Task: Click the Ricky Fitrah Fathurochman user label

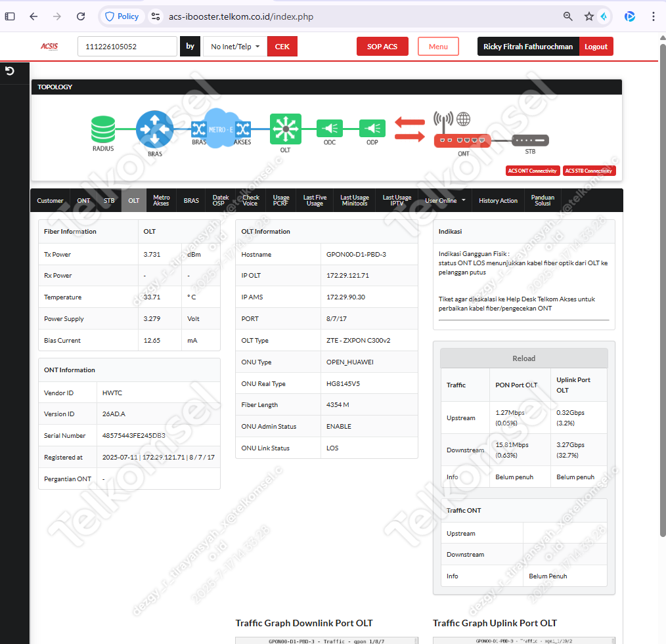Action: (x=528, y=46)
